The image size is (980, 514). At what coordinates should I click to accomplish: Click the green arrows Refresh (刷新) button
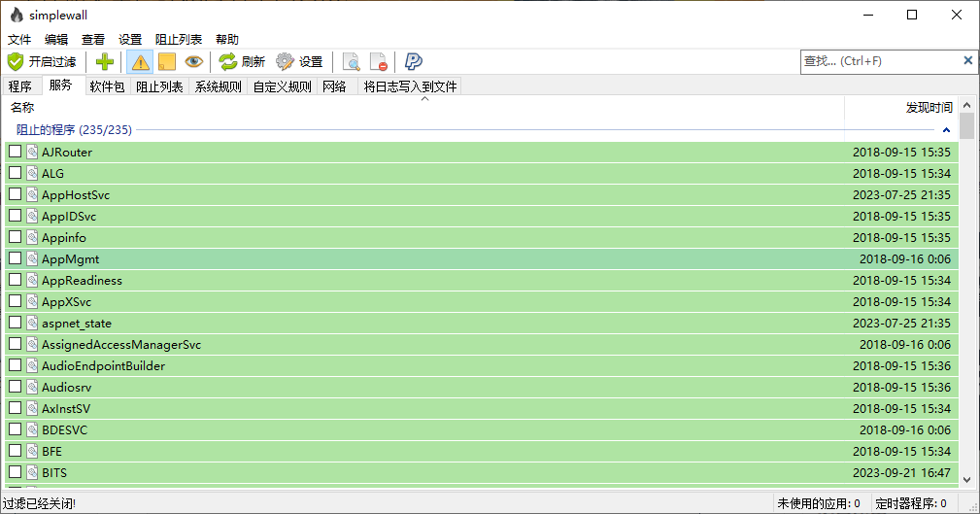pos(242,61)
